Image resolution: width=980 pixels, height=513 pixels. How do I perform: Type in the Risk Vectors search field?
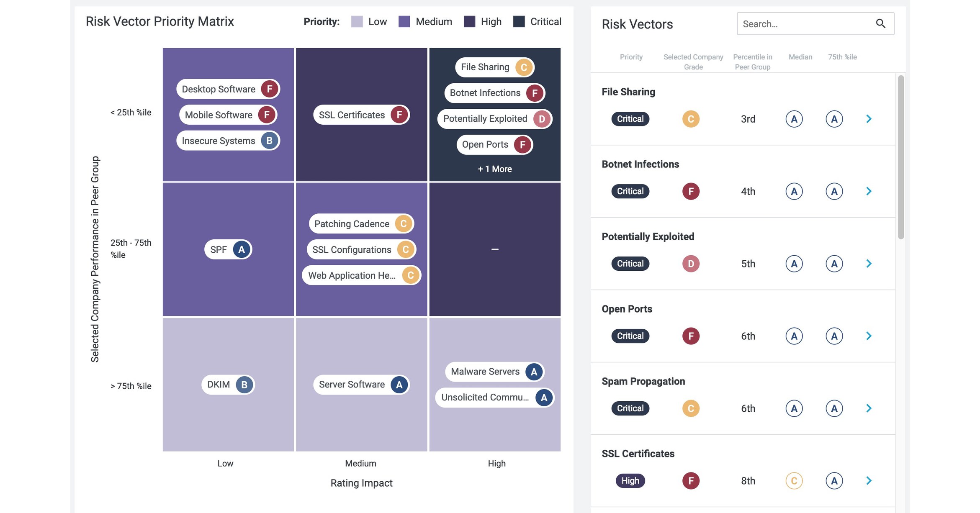pos(806,24)
